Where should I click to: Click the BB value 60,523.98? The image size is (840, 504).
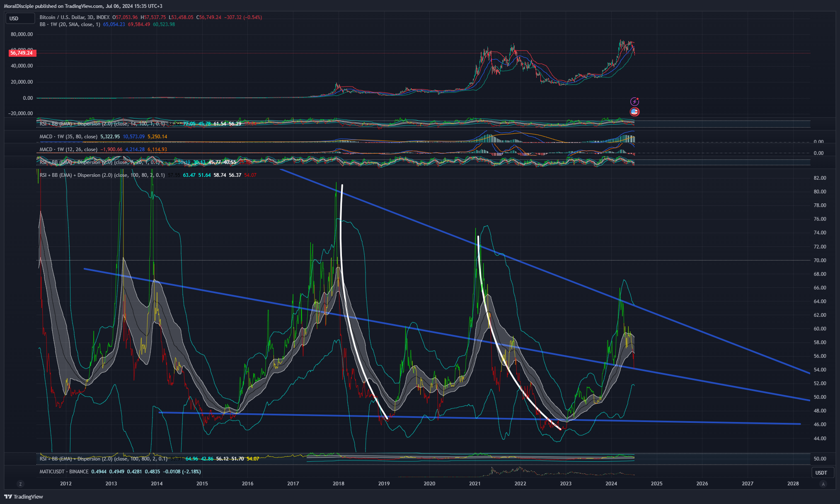tap(164, 24)
